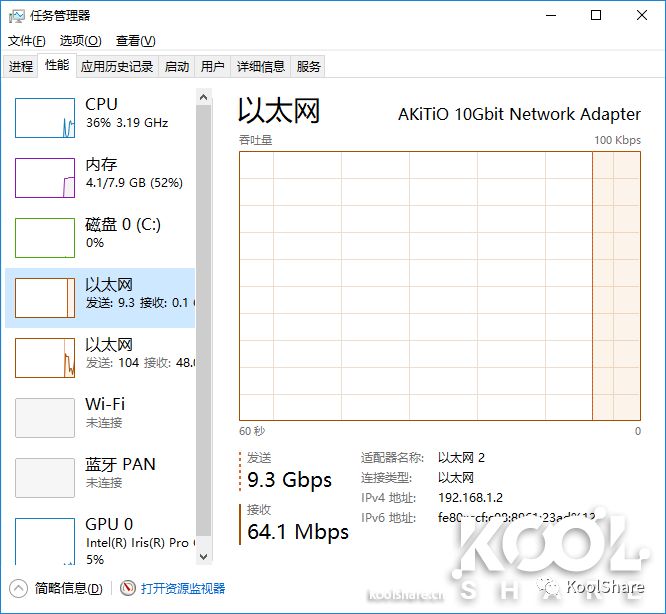Image resolution: width=666 pixels, height=614 pixels.
Task: Click the AKiTiO 10Gbit Network Adapter title
Action: pos(519,114)
